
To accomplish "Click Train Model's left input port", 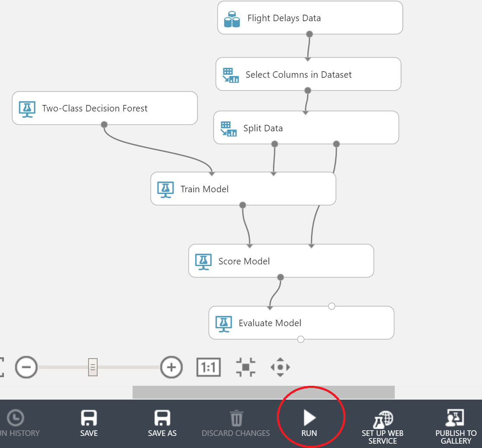I will click(x=212, y=174).
